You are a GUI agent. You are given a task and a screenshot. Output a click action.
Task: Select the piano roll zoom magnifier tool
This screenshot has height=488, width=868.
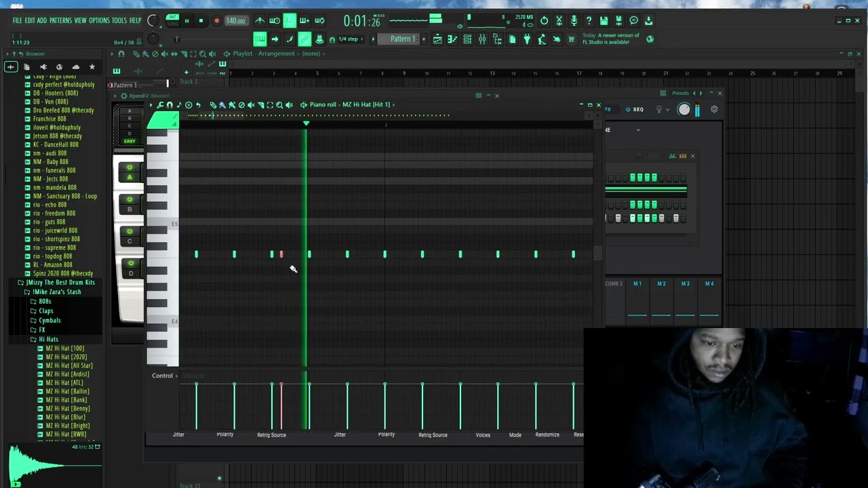tap(279, 104)
